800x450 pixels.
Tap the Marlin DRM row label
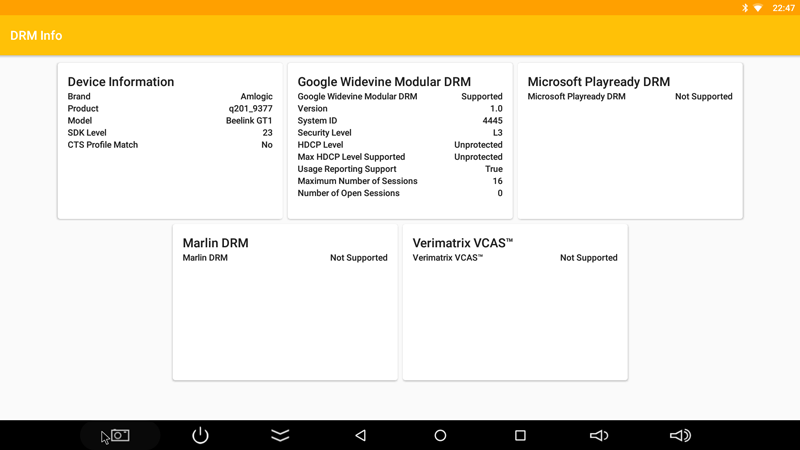coord(205,258)
